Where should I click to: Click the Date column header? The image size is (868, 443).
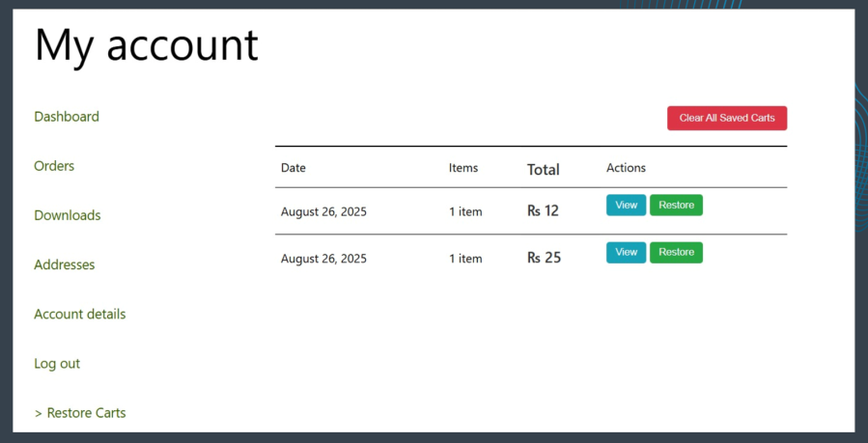click(x=293, y=168)
